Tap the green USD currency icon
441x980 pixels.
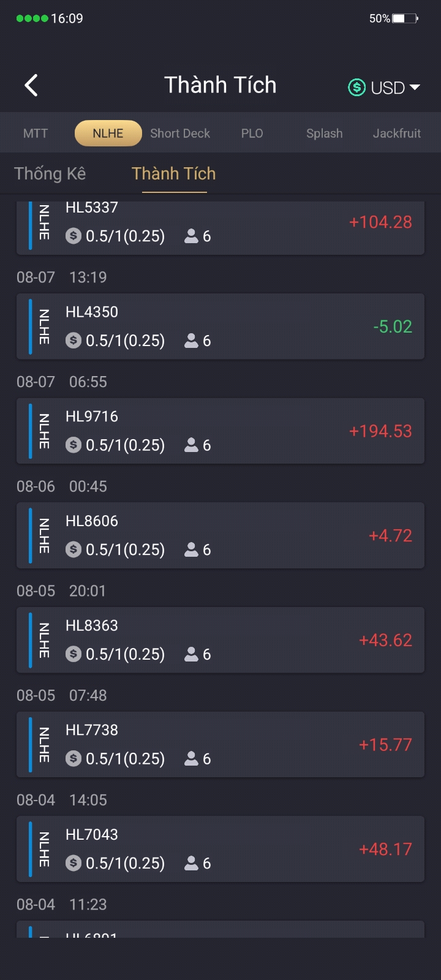click(x=356, y=88)
